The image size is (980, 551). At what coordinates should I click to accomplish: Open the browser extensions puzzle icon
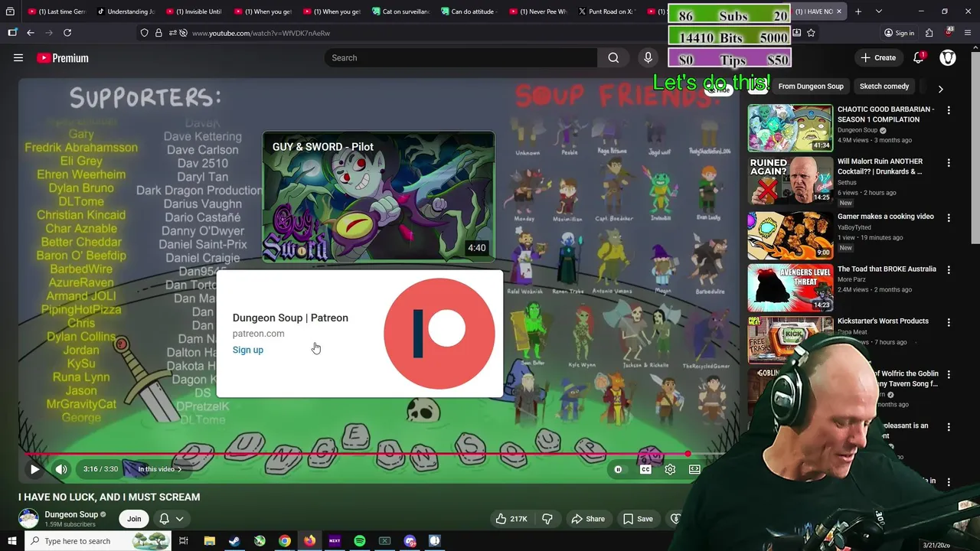coord(929,33)
